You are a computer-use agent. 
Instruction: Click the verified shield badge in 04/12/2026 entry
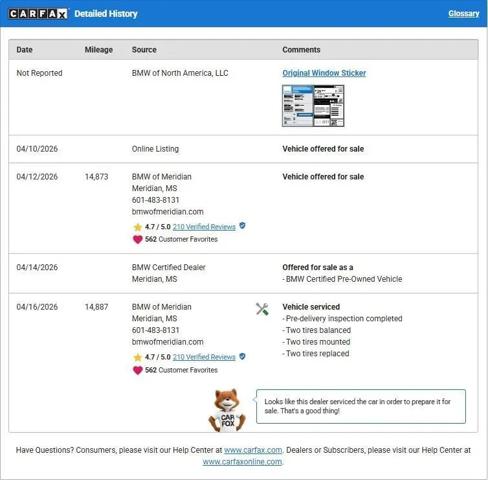[x=242, y=226]
